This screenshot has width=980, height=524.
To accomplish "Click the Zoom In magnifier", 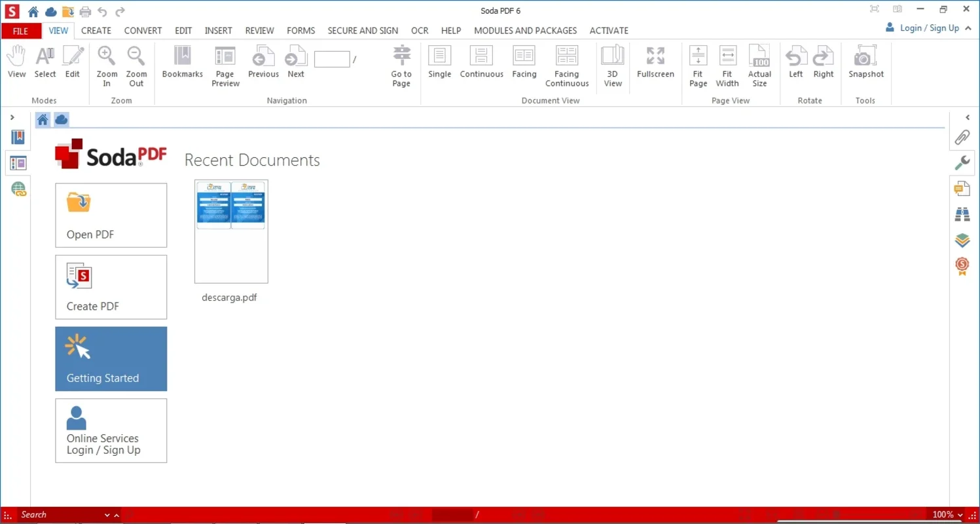I will (107, 66).
